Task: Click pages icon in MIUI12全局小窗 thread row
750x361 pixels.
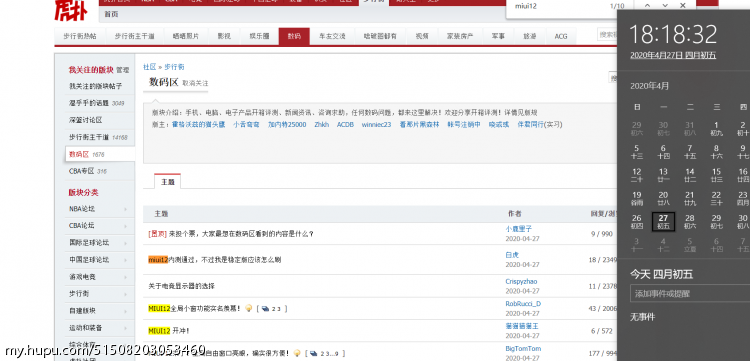Action: 266,309
